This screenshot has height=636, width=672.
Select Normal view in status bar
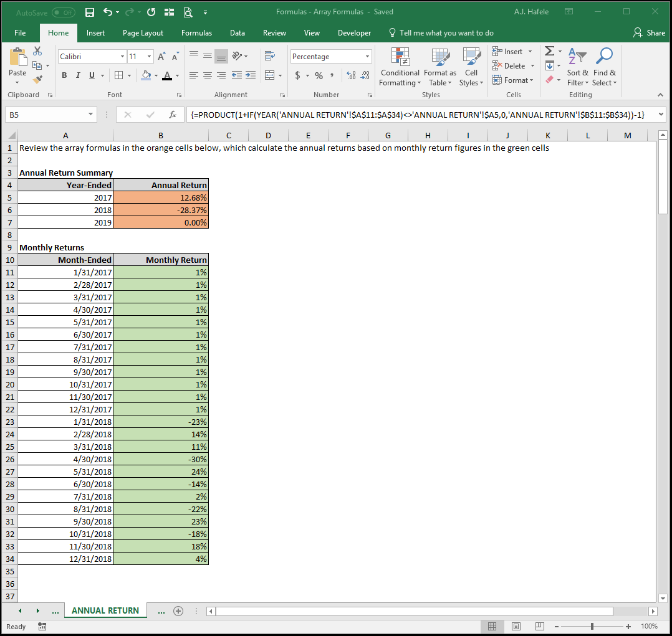[492, 627]
